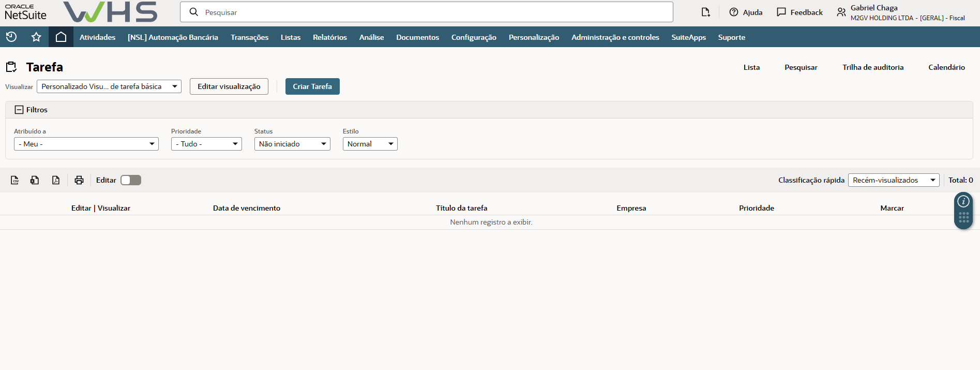980x370 pixels.
Task: Print the task list
Action: coord(79,180)
